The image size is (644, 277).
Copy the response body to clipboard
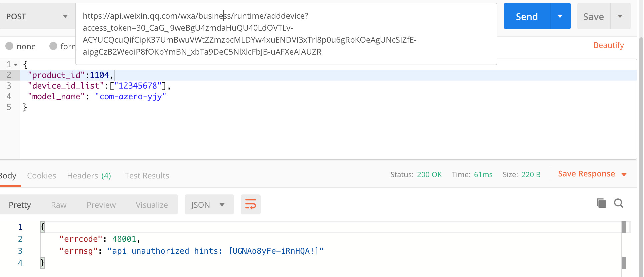(x=601, y=203)
